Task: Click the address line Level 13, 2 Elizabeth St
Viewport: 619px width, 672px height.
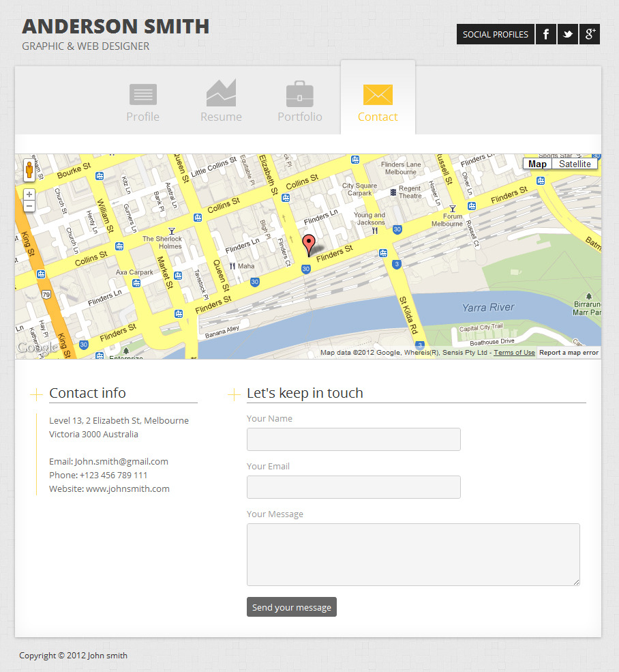Action: 119,420
